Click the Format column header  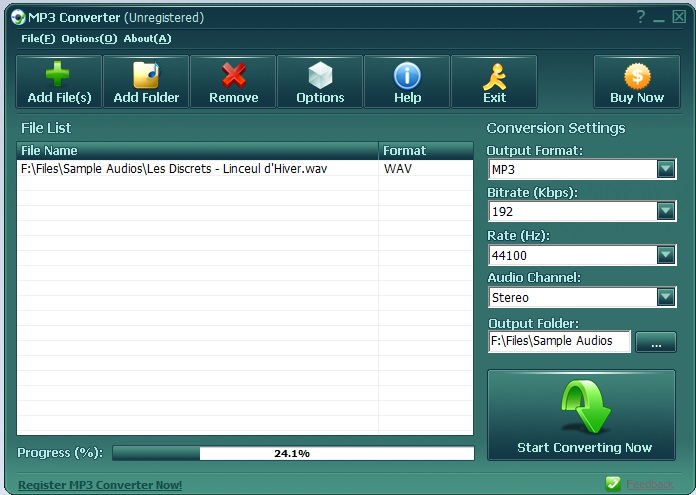426,151
